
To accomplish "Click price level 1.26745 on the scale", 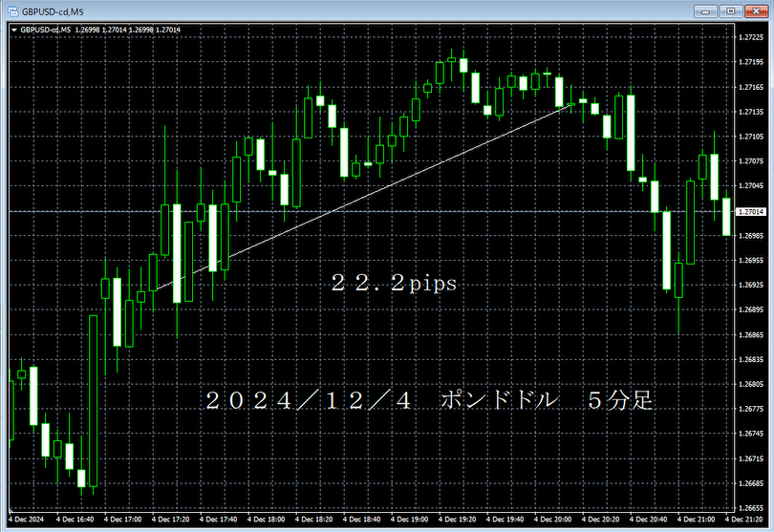I will tap(751, 434).
